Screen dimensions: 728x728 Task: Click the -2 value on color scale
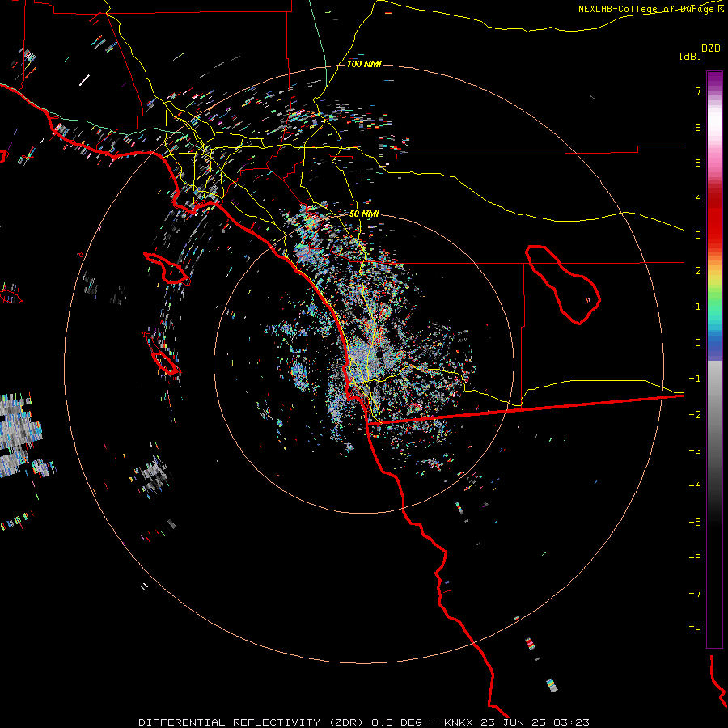(695, 414)
